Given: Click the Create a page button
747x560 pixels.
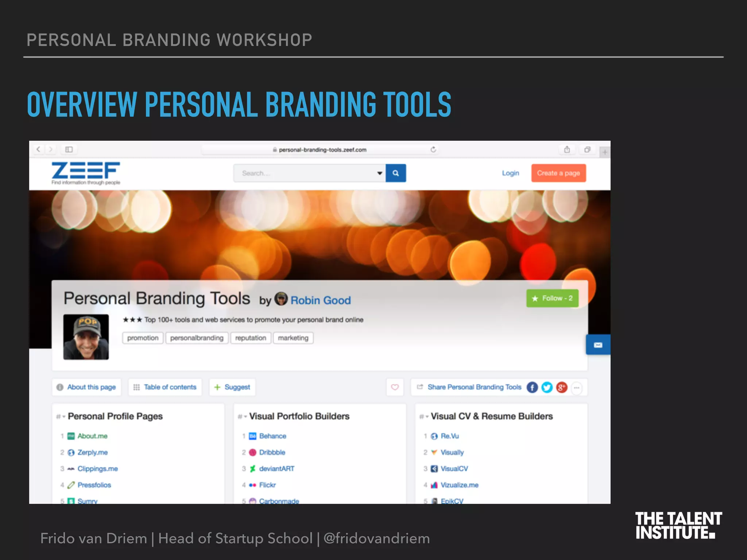Looking at the screenshot, I should click(558, 173).
